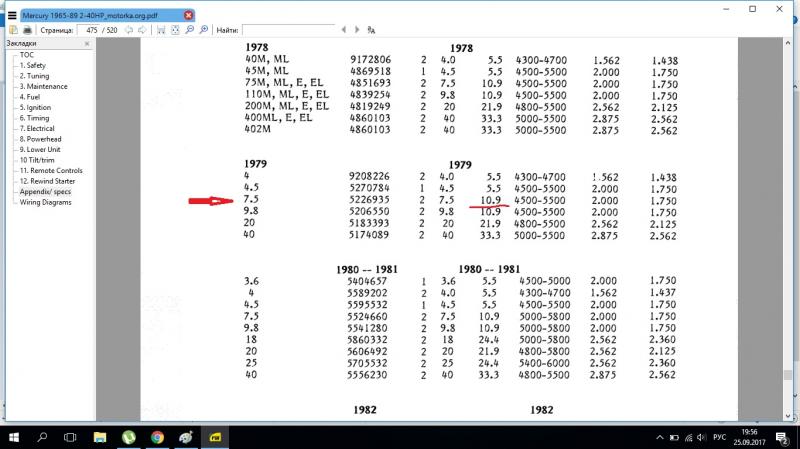The width and height of the screenshot is (800, 449).
Task: Open the Wiring Diagrams bookmark
Action: pyautogui.click(x=46, y=202)
